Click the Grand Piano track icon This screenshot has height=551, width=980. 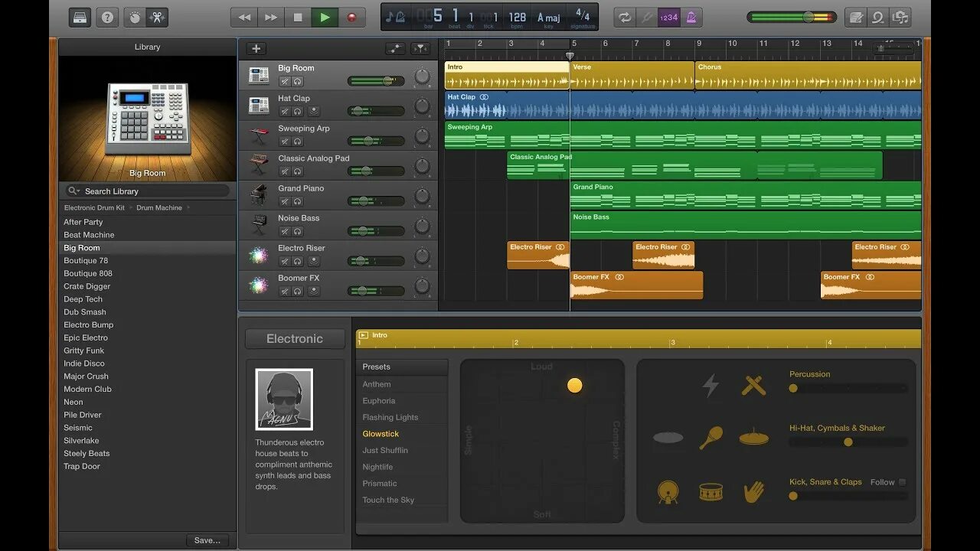[259, 195]
